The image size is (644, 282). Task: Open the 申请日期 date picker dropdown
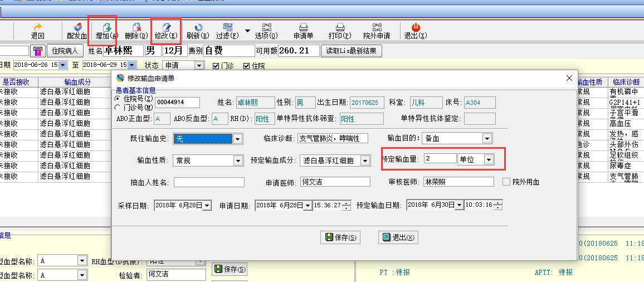pos(308,205)
